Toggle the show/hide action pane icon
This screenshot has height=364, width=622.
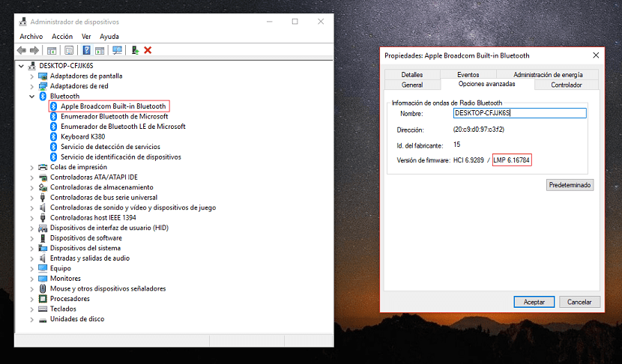tap(100, 50)
